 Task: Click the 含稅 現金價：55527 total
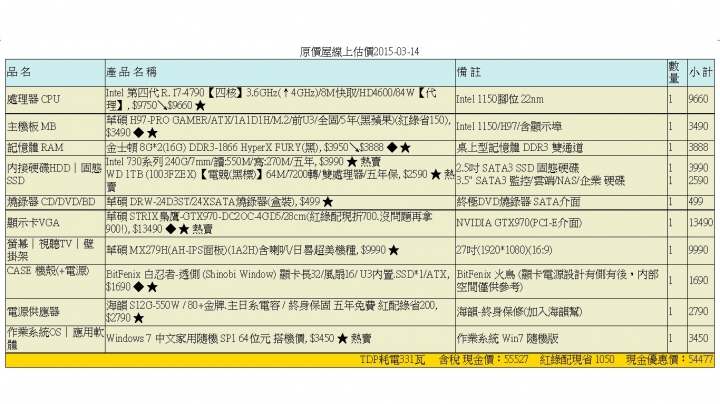point(484,360)
